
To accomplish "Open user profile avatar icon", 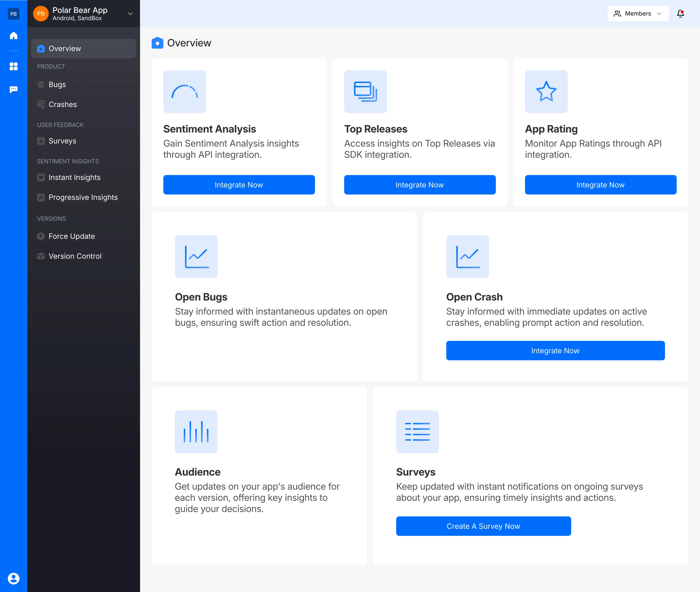I will (13, 578).
